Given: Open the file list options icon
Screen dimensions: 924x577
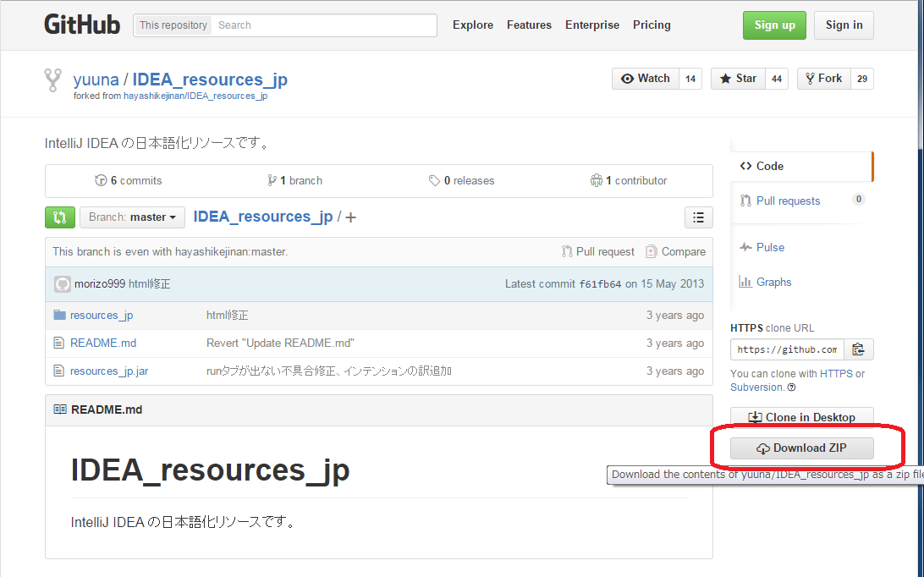Looking at the screenshot, I should [698, 217].
